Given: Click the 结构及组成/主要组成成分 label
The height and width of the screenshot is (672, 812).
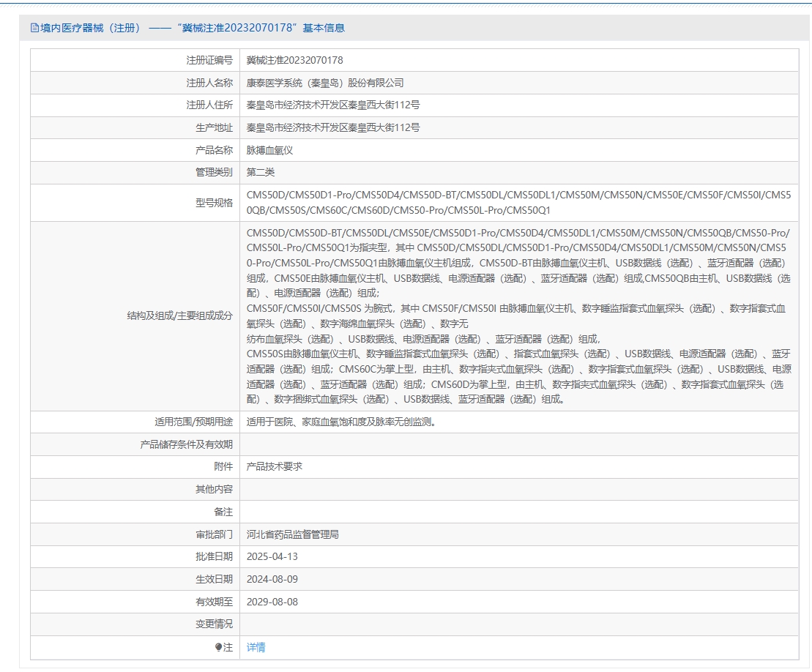Looking at the screenshot, I should [180, 316].
